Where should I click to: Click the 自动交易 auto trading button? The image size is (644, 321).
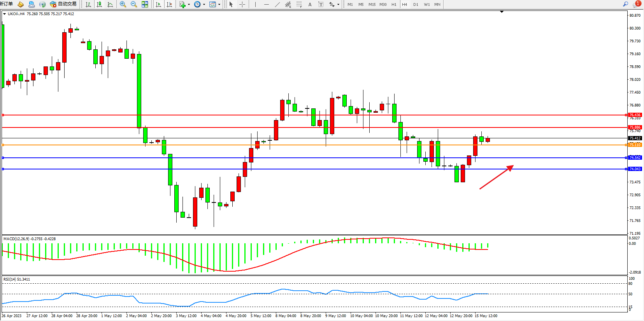(x=63, y=4)
